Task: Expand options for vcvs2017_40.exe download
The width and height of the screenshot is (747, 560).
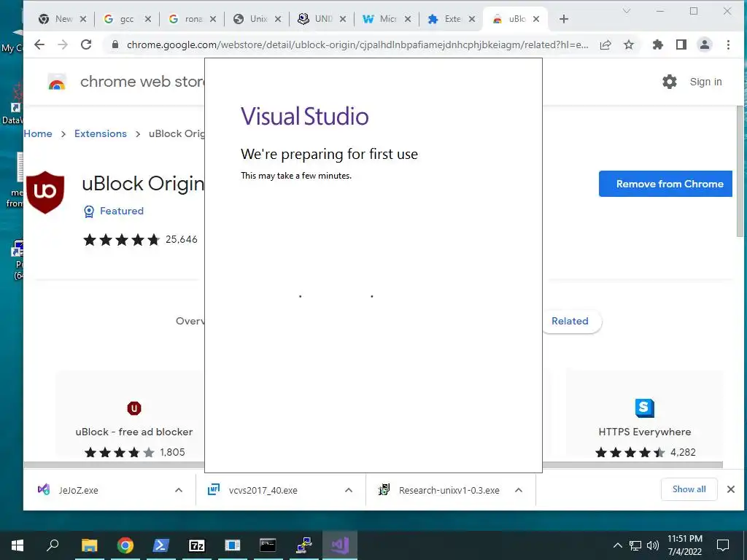Action: [x=349, y=490]
